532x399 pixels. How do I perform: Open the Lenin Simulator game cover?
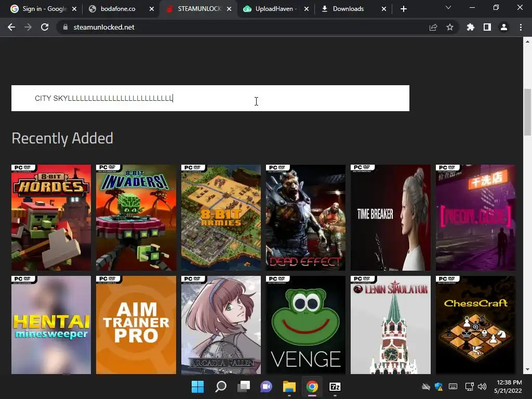pos(391,325)
